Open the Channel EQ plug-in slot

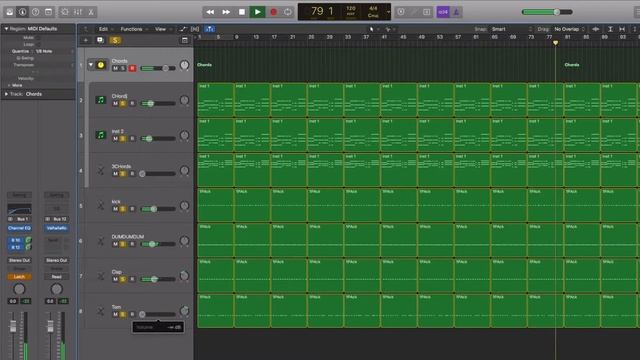[x=19, y=228]
